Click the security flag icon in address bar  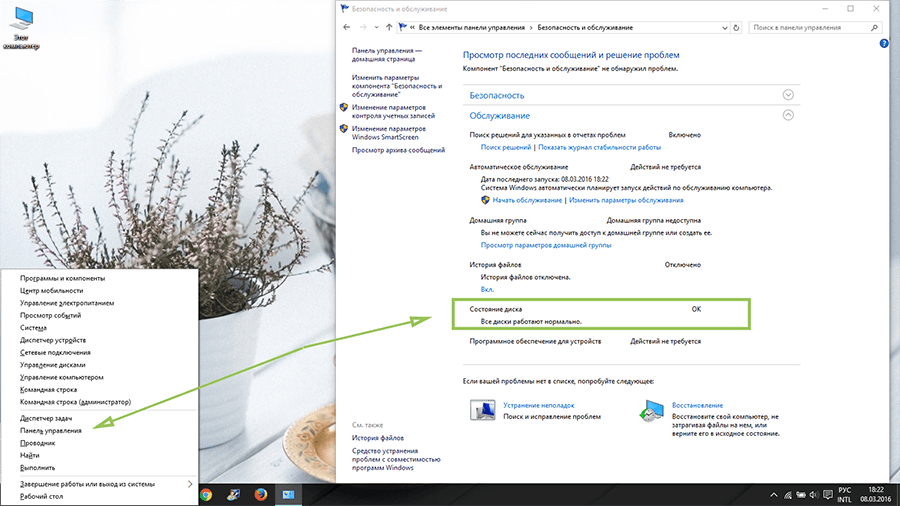point(403,28)
